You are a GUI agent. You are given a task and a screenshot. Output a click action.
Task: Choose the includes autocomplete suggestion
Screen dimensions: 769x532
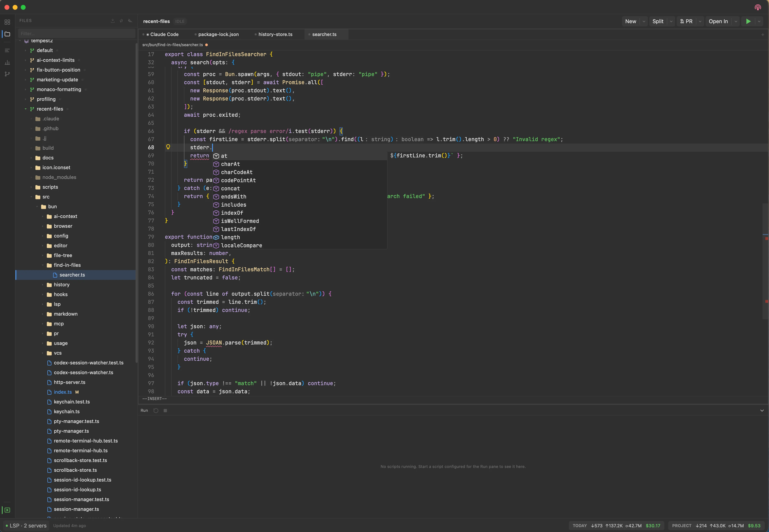pos(300,205)
